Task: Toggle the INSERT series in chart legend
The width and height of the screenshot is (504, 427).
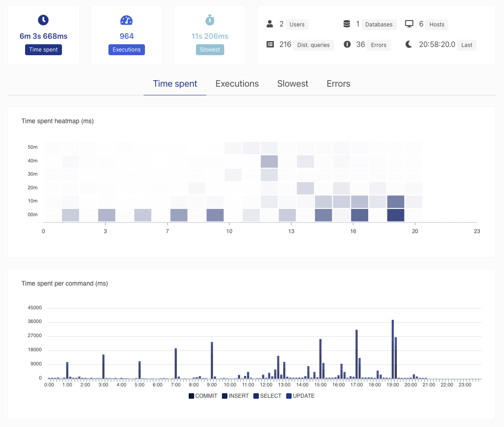Action: 235,396
